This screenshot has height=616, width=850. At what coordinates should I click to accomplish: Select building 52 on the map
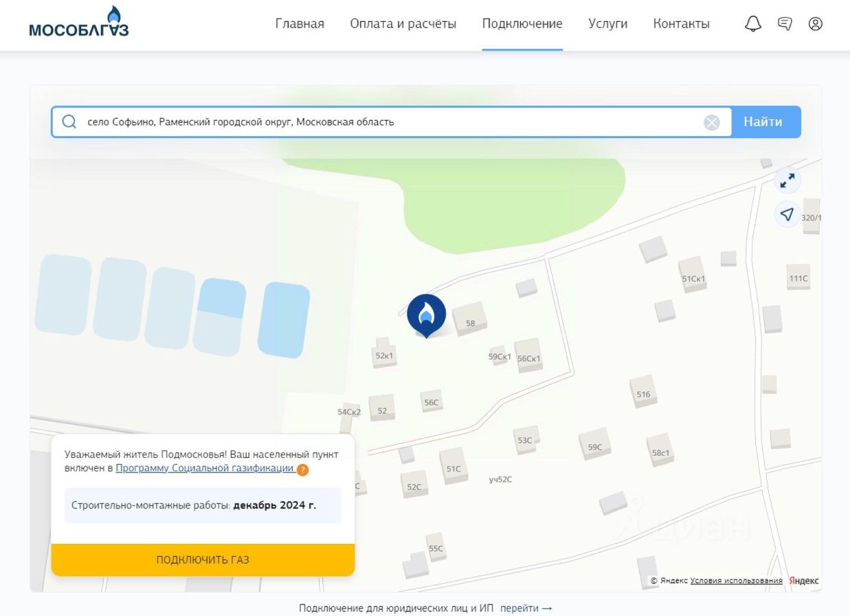pos(382,409)
